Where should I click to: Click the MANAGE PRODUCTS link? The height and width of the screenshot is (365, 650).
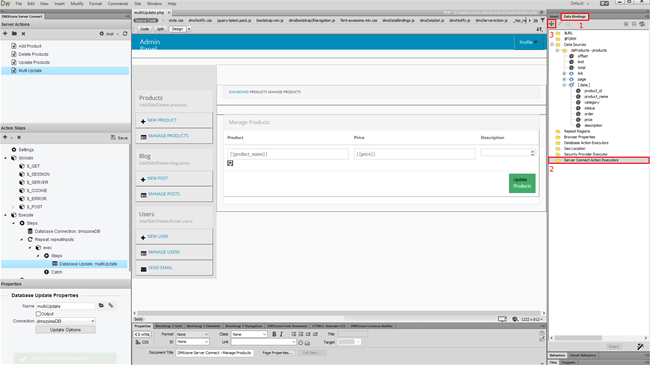pyautogui.click(x=168, y=136)
